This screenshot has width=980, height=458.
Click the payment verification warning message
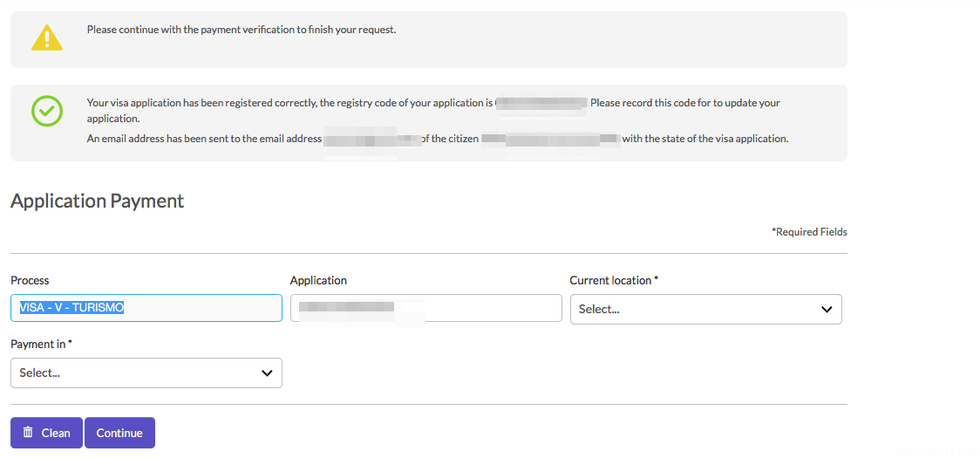[242, 30]
